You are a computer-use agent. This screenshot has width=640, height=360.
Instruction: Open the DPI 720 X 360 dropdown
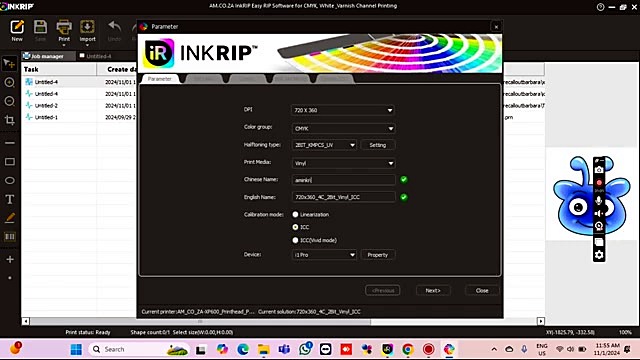coord(343,110)
